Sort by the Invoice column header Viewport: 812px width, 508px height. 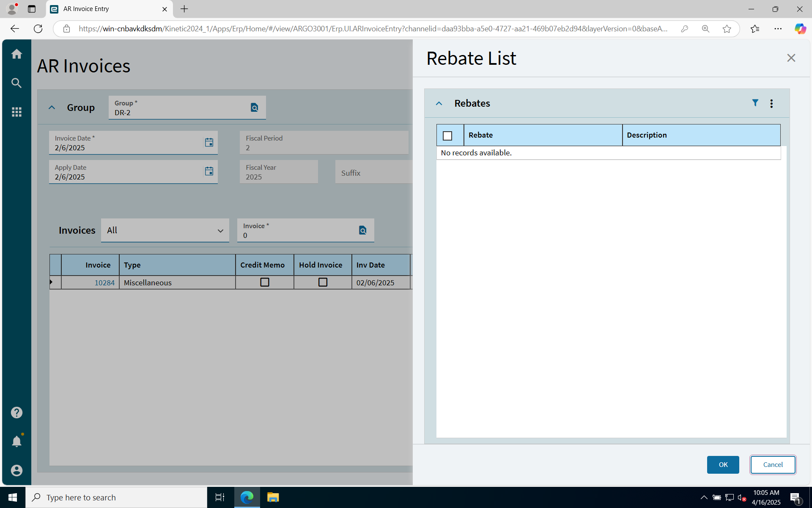coord(90,265)
